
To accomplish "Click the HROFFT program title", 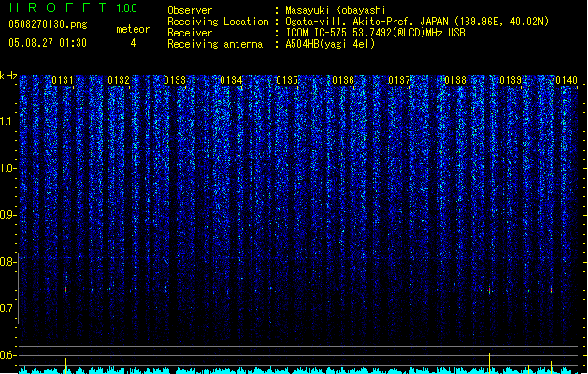I will point(58,7).
